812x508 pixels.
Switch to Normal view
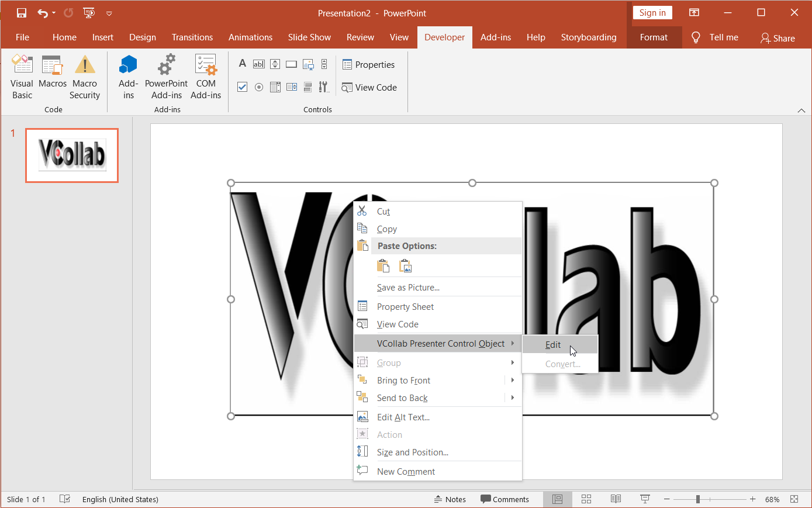coord(558,499)
